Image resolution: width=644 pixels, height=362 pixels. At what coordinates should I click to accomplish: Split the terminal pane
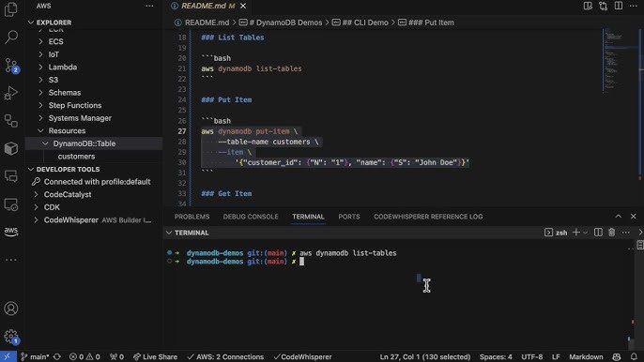[x=598, y=233]
